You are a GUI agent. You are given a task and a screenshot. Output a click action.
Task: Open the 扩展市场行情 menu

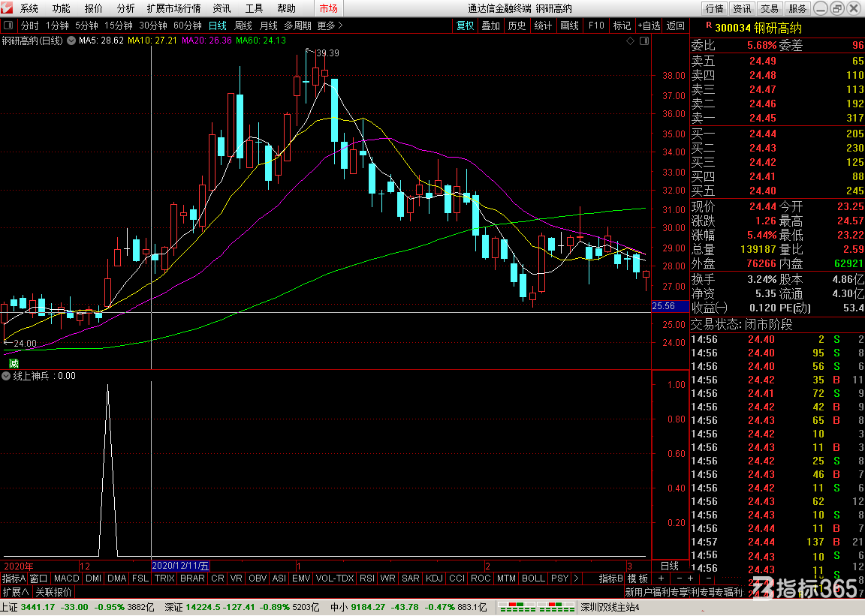click(173, 8)
